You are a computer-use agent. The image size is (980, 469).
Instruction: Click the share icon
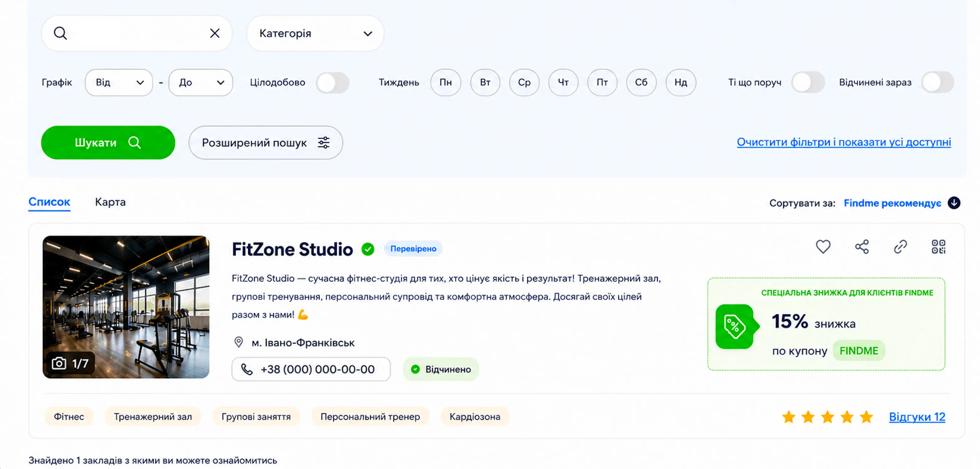coord(862,247)
